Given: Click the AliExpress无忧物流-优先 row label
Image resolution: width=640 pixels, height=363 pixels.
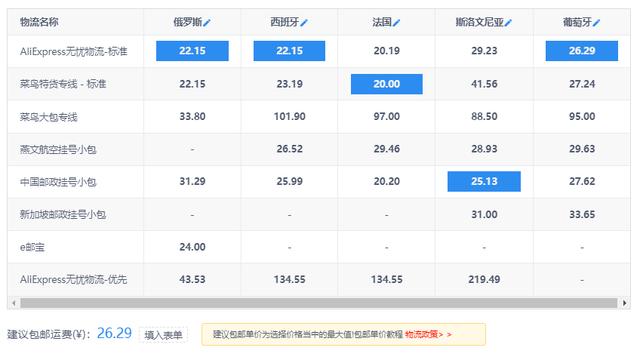Looking at the screenshot, I should click(x=73, y=280).
